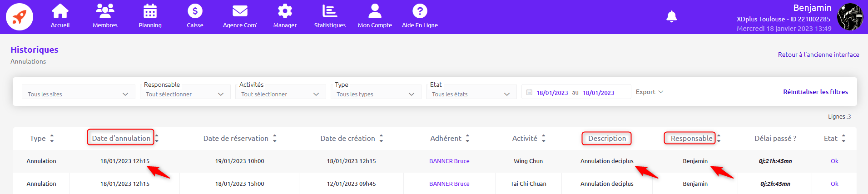Image resolution: width=868 pixels, height=194 pixels.
Task: Click the notification bell icon
Action: tap(671, 17)
